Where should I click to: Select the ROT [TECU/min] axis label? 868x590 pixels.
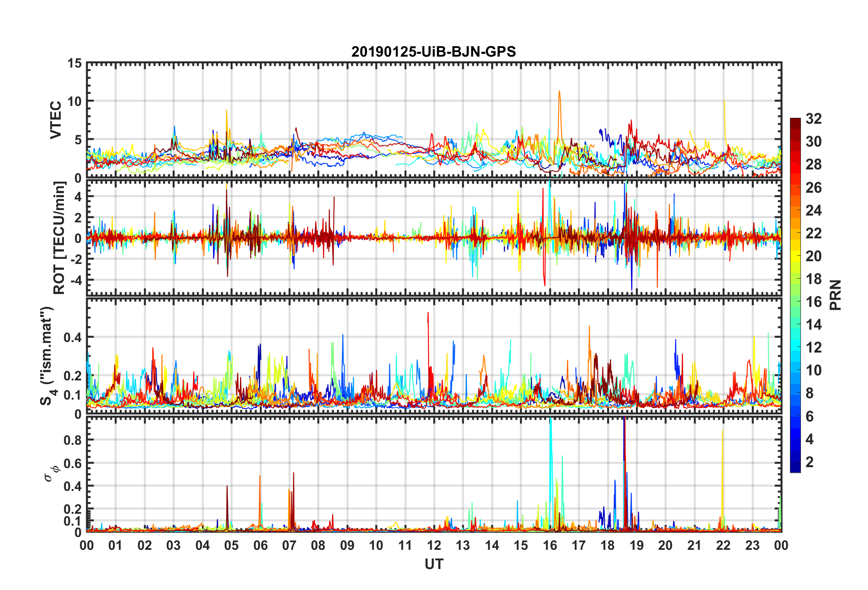59,238
